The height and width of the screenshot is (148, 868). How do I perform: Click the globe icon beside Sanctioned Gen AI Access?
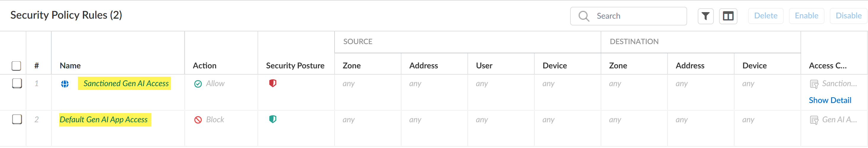[65, 84]
